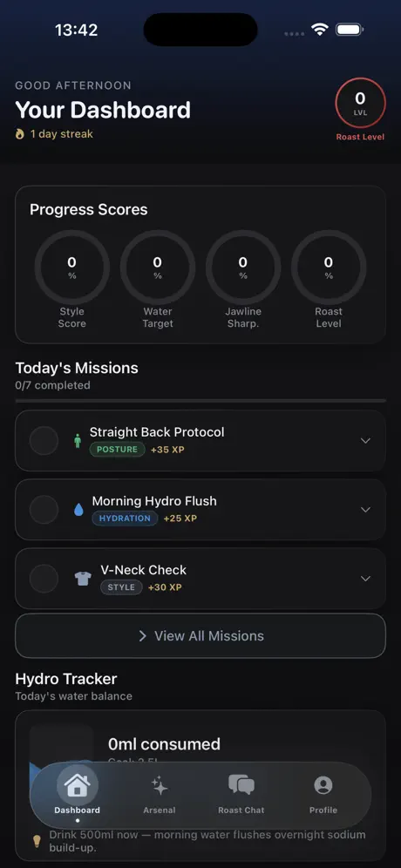Tap the flame icon beside the day streak
401x868 pixels.
[x=20, y=134]
